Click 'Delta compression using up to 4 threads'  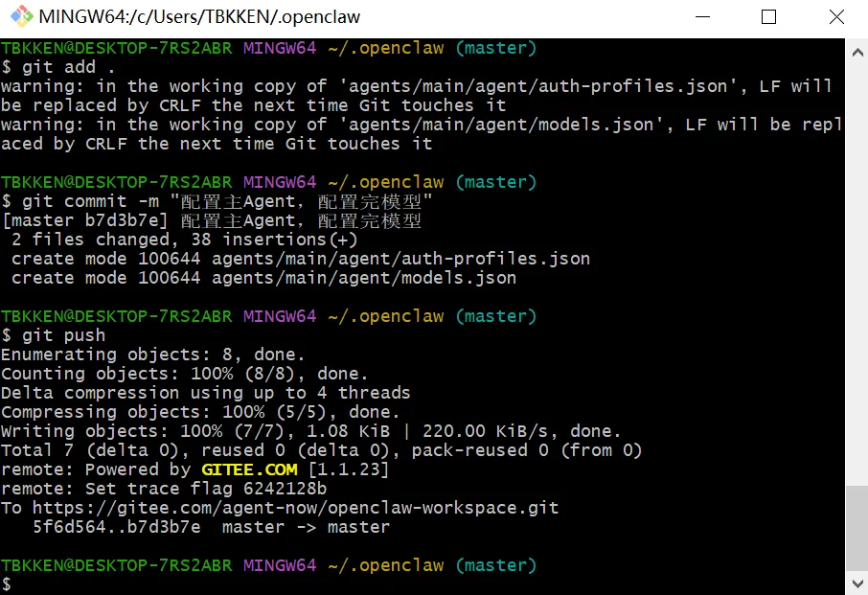point(205,393)
